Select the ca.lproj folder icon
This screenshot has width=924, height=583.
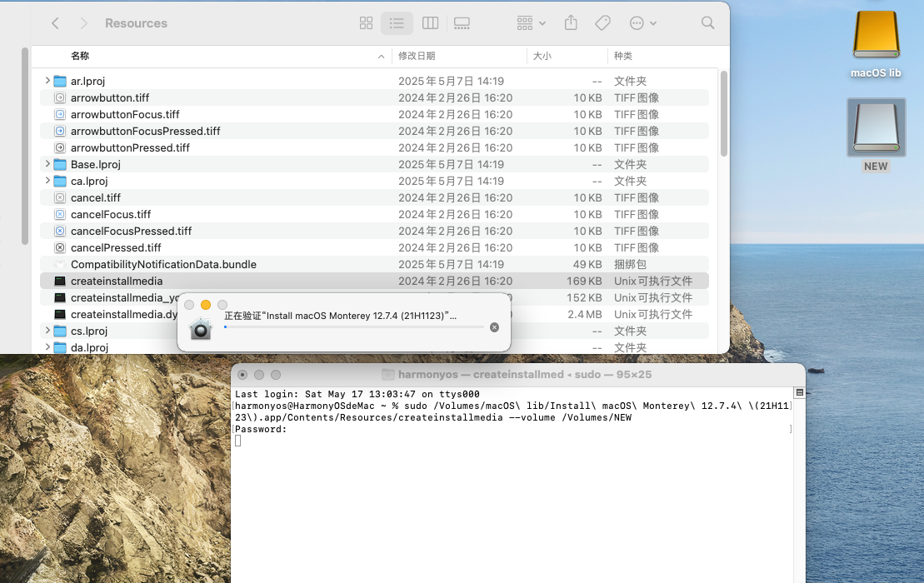[60, 181]
